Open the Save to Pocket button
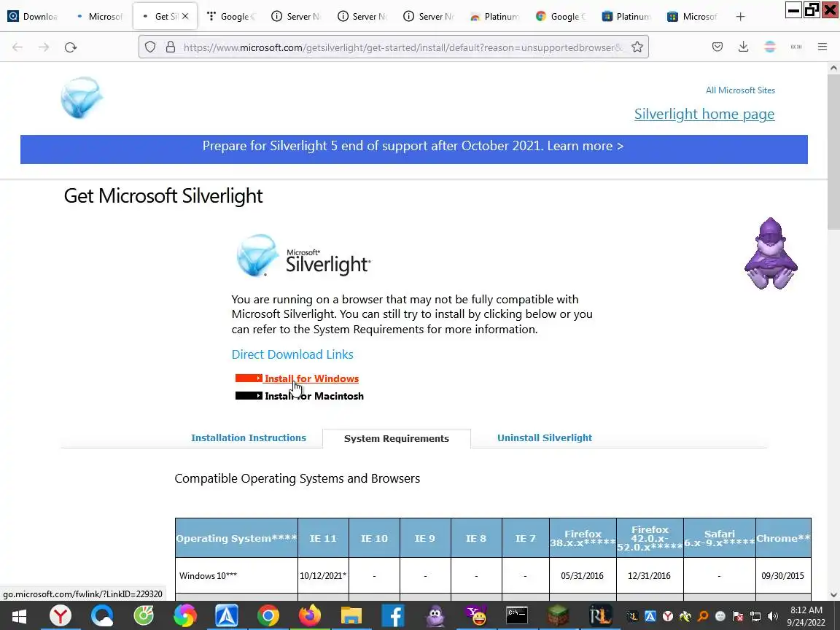This screenshot has height=630, width=840. coord(717,47)
